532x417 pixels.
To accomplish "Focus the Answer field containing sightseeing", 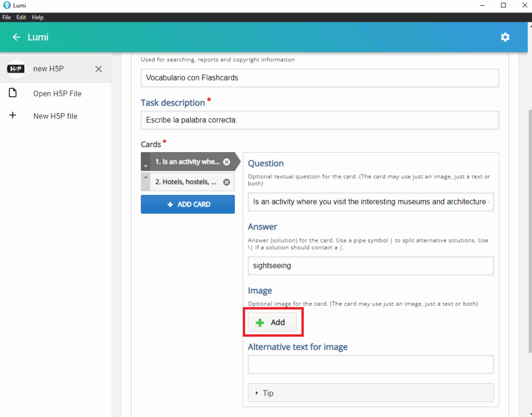I will coord(370,265).
